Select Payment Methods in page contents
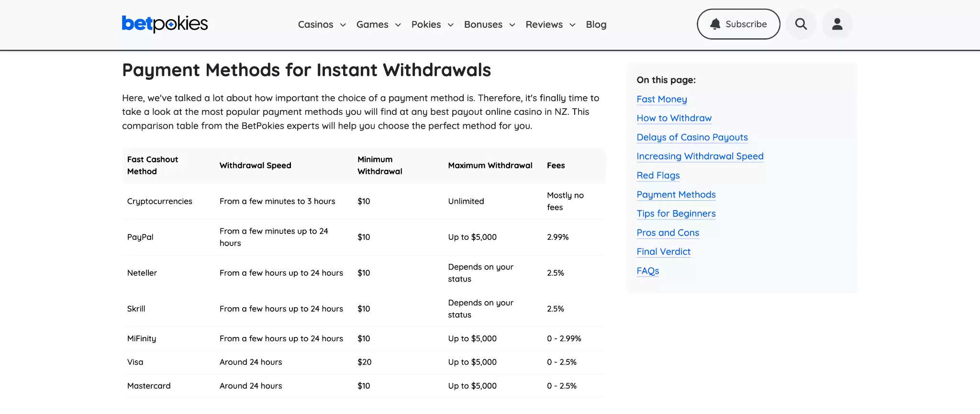 tap(676, 194)
